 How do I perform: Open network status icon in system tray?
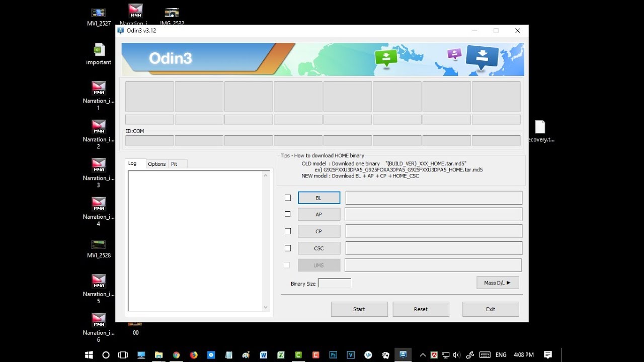446,354
